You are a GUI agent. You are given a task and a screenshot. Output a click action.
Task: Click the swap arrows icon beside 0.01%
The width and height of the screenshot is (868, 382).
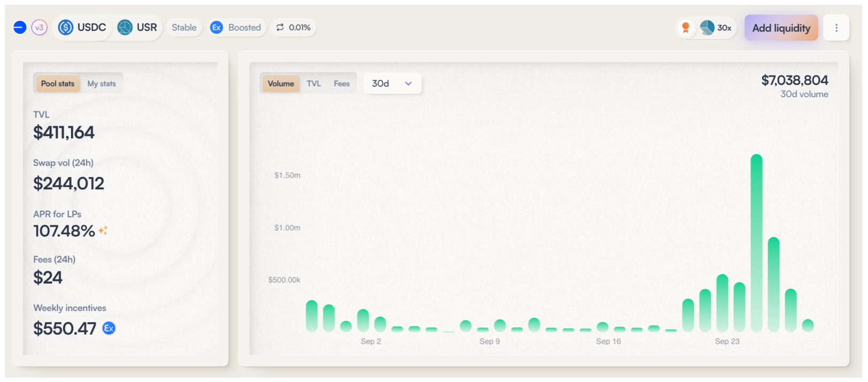(280, 27)
